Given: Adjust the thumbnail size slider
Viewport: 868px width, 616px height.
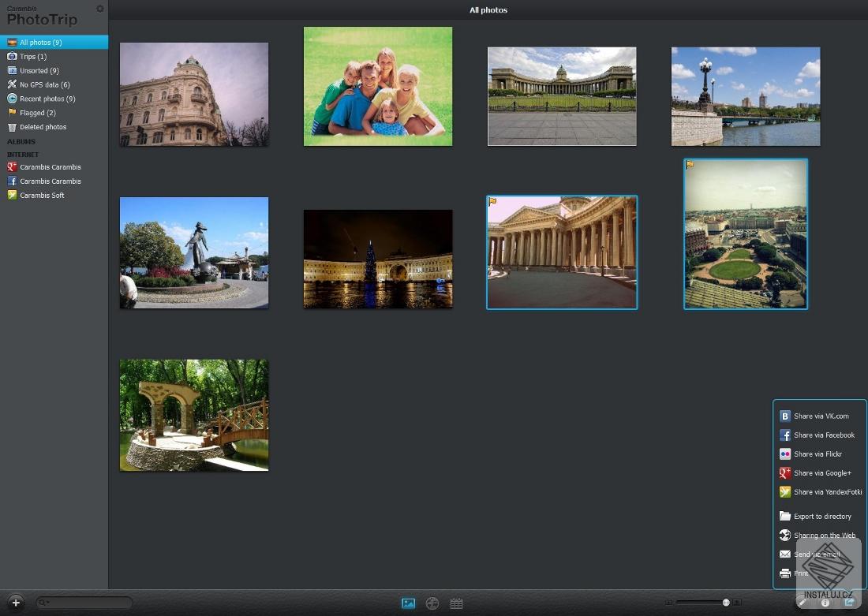Looking at the screenshot, I should [x=727, y=602].
